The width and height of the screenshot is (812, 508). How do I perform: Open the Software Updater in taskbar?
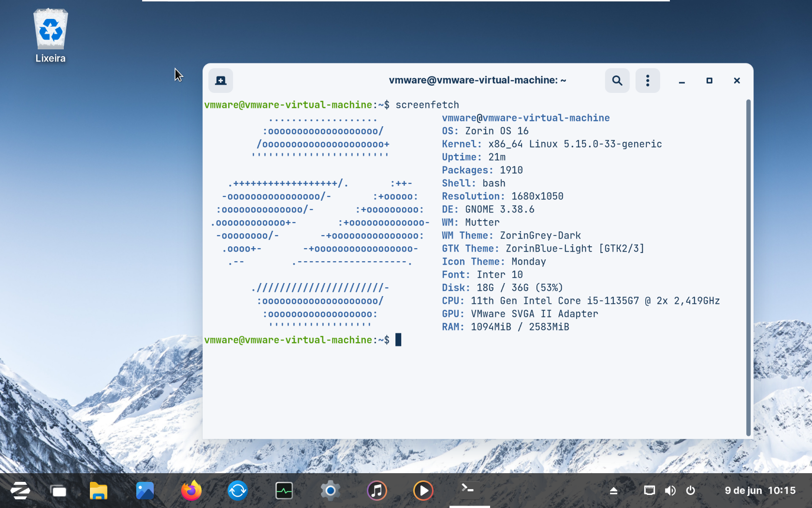tap(238, 491)
